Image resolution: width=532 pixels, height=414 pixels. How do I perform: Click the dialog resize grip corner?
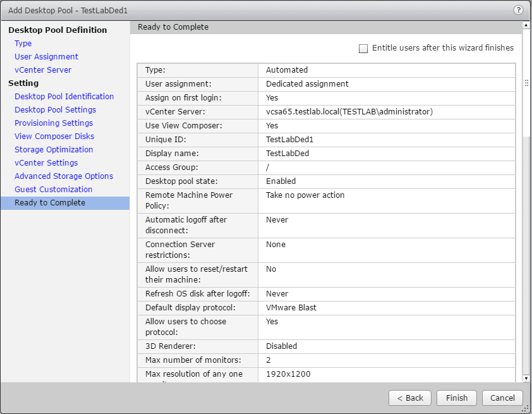coord(526,408)
